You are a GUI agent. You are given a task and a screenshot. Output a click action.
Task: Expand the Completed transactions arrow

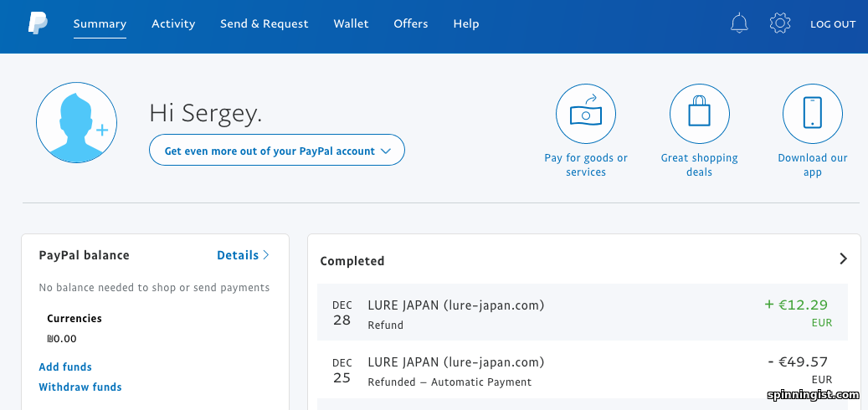[843, 259]
